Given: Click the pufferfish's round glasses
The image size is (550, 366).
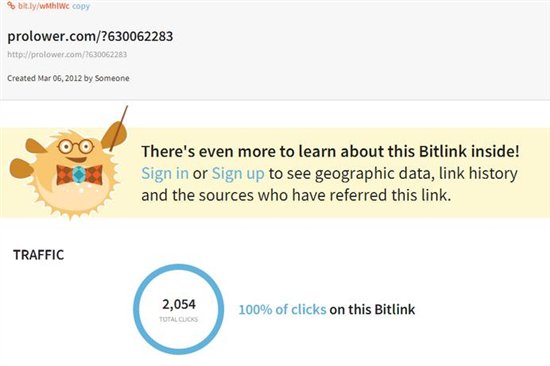Looking at the screenshot, I should [76, 146].
